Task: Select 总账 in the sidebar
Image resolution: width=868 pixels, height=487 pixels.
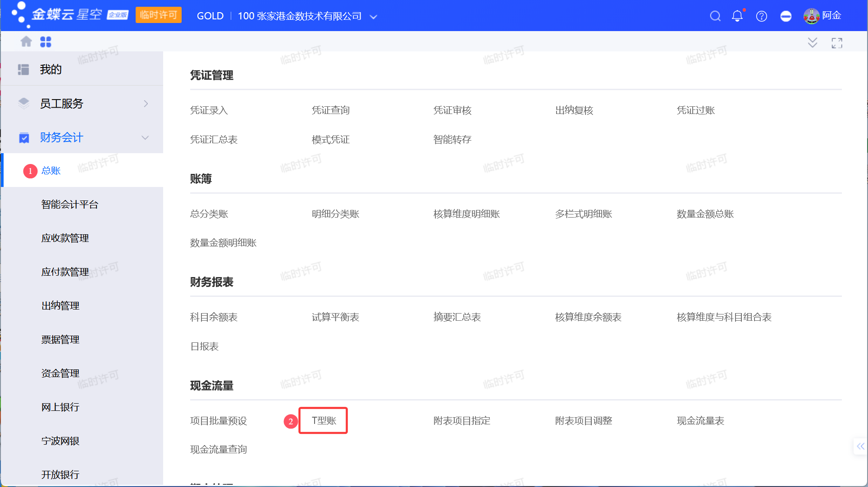Action: [51, 170]
